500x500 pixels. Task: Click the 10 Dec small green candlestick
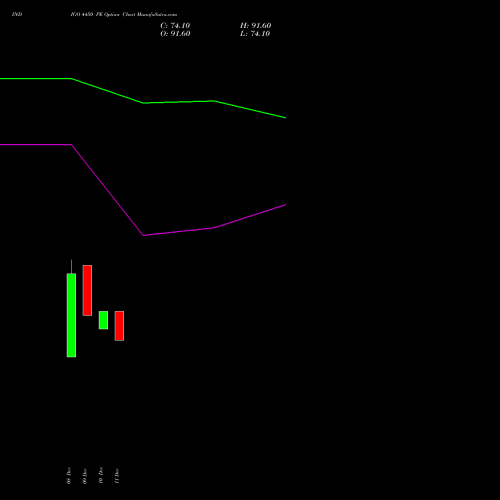[x=103, y=320]
